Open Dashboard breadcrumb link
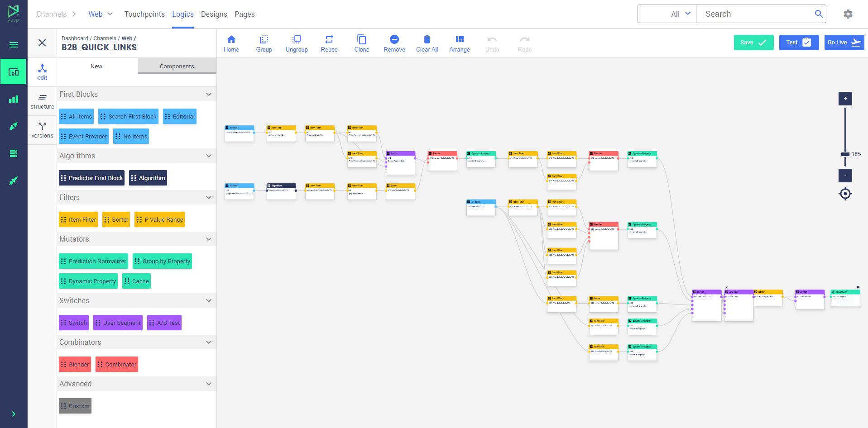 (75, 38)
